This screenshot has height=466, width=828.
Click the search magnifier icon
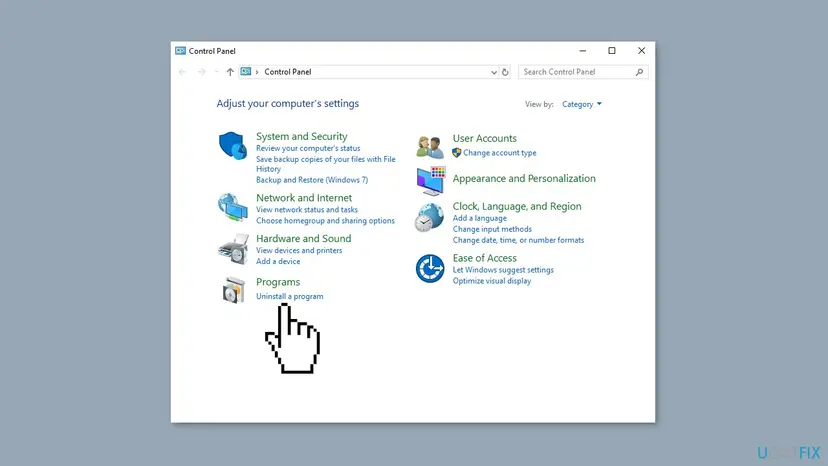pos(639,72)
